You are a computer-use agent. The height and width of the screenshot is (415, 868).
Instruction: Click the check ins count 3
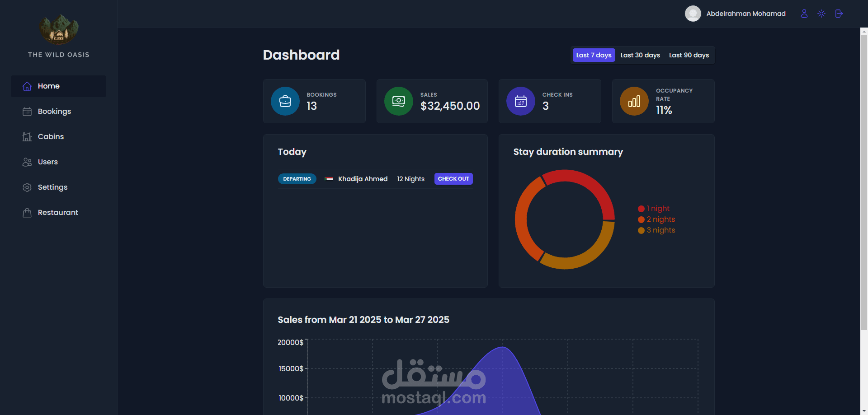[545, 106]
